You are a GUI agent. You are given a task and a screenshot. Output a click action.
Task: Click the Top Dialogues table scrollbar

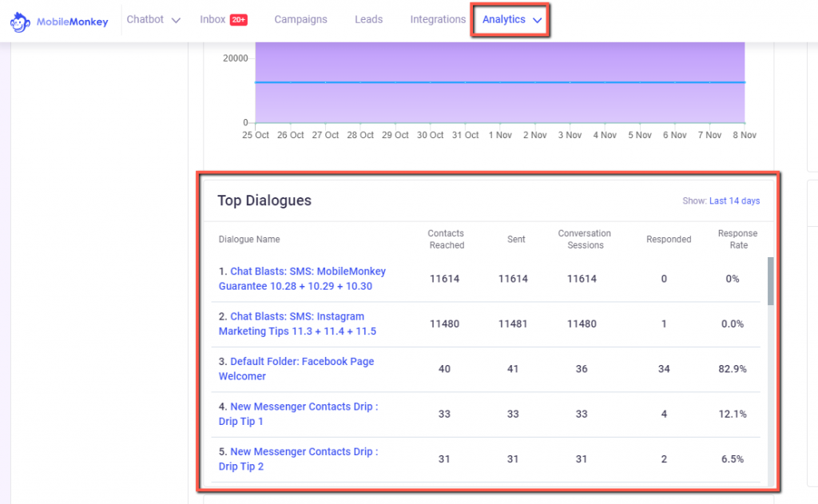(x=770, y=281)
